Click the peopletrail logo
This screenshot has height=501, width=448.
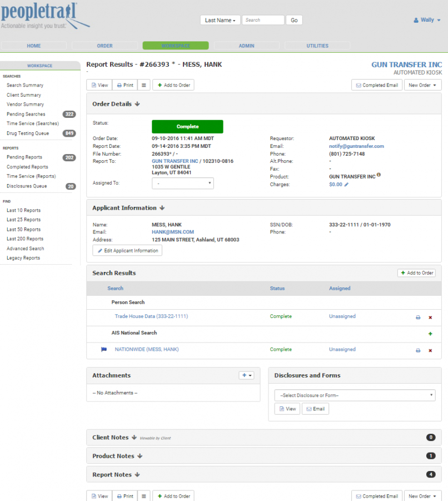coord(44,16)
